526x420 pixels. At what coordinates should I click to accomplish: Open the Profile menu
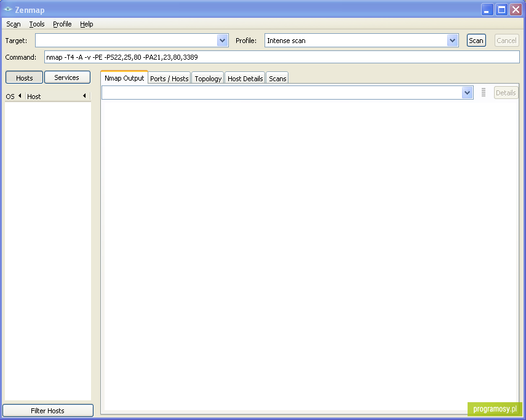point(62,24)
